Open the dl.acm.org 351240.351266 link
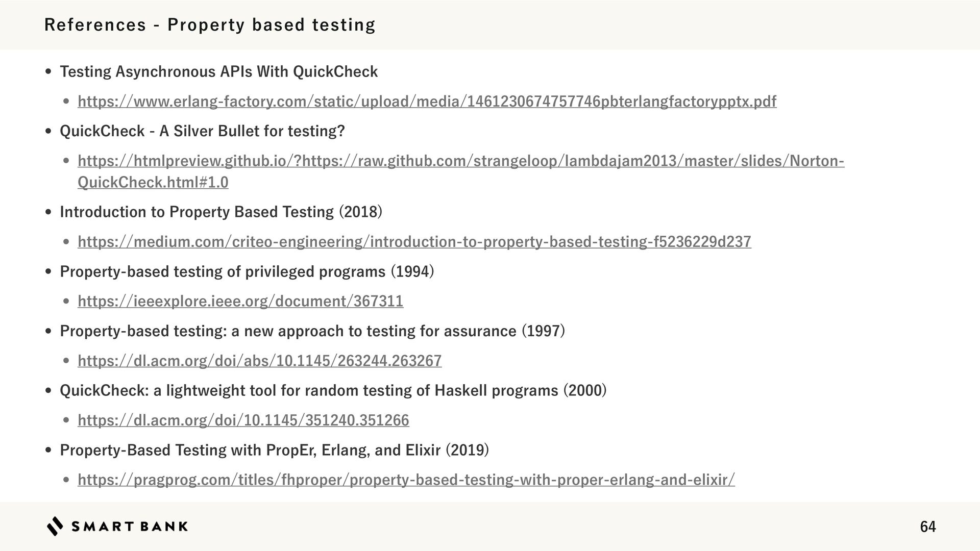This screenshot has width=980, height=551. click(x=243, y=420)
